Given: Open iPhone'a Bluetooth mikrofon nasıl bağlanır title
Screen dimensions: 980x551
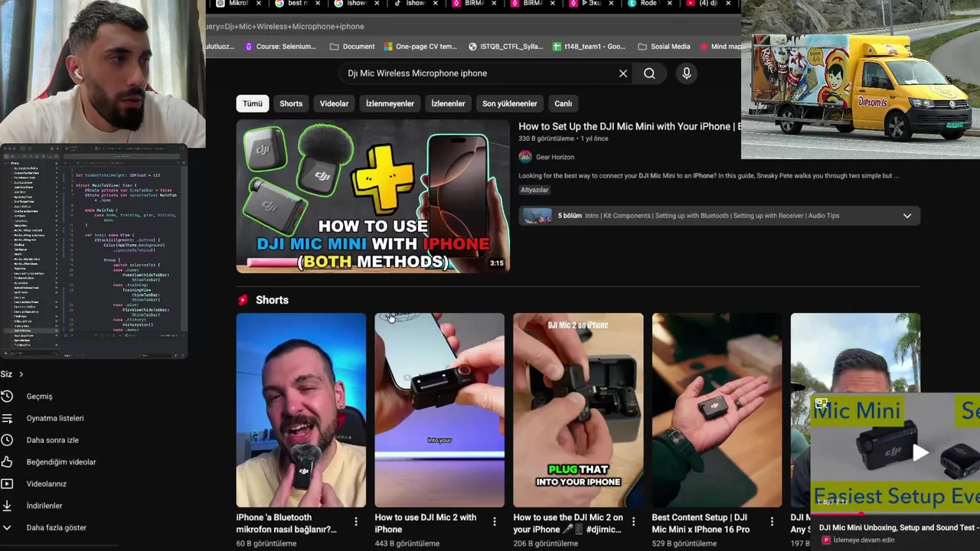Looking at the screenshot, I should coord(288,523).
